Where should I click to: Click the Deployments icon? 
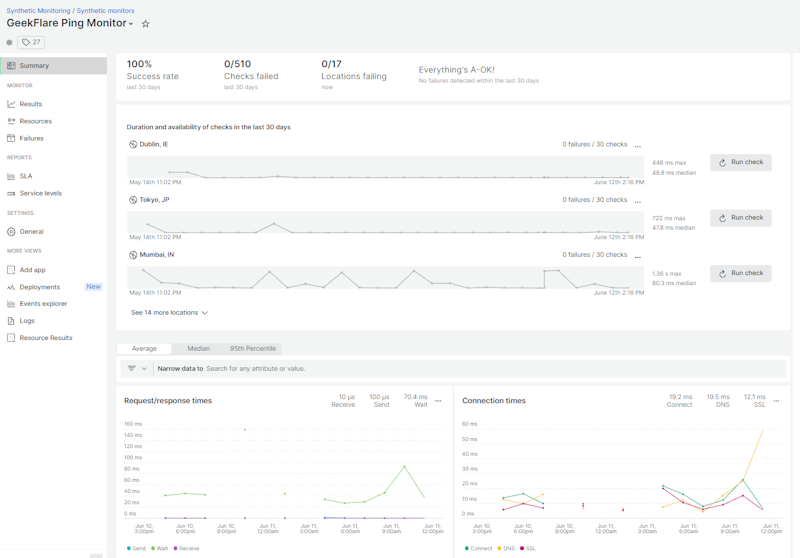[11, 287]
